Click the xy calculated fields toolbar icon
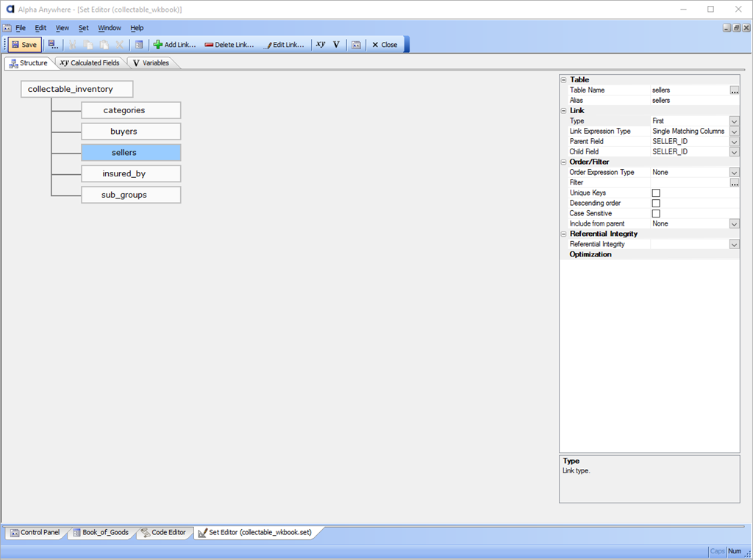 point(321,45)
